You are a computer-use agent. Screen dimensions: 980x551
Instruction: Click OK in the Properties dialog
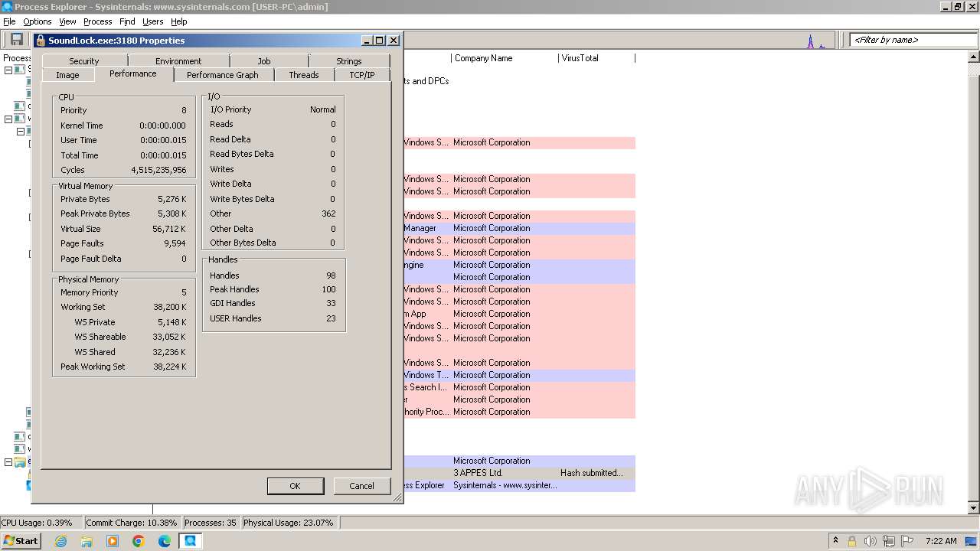pos(295,486)
